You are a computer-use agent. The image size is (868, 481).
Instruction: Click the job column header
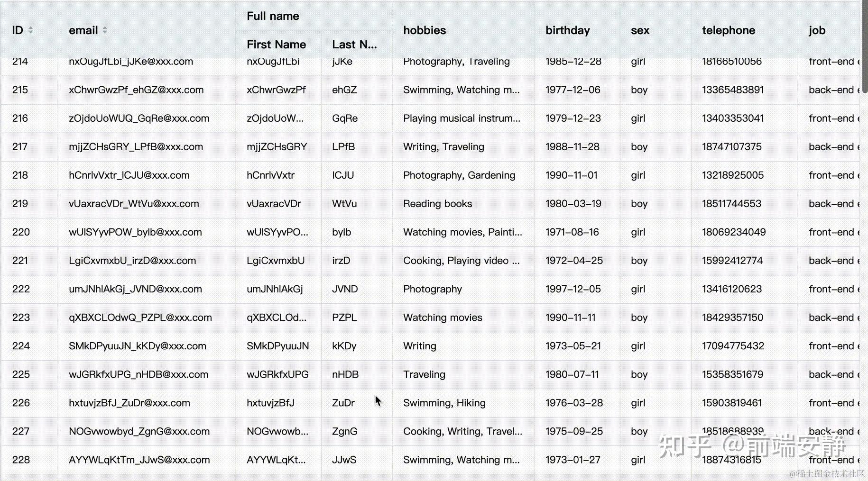point(817,30)
